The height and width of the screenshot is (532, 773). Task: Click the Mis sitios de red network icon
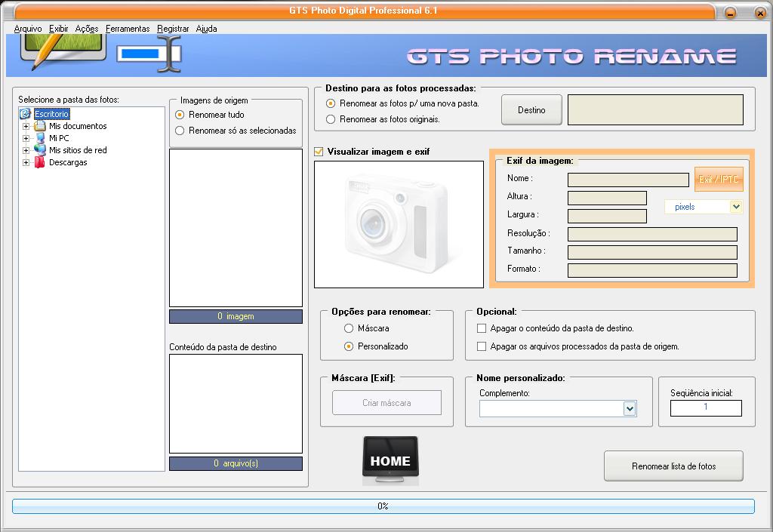click(x=40, y=150)
